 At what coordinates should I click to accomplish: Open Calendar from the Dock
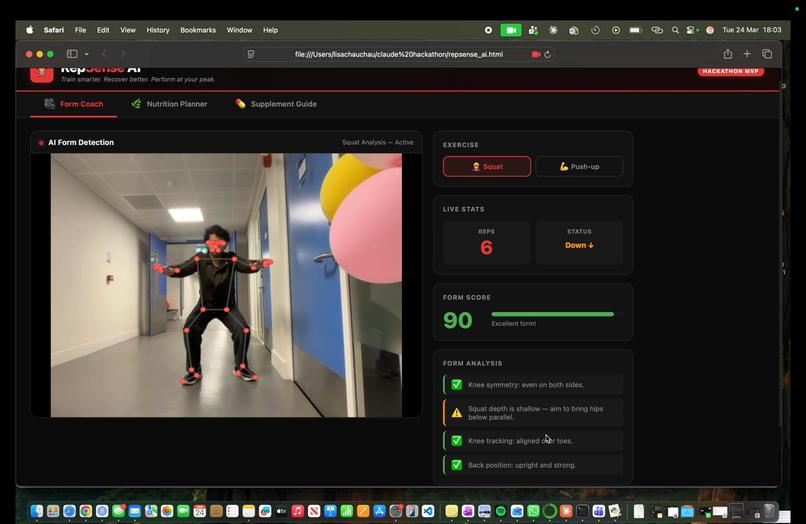click(x=200, y=511)
